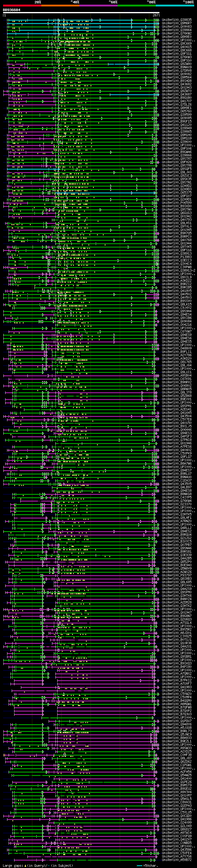Open hit UniRef100_C0SFQ9
Image resolution: width=197 pixels, height=868 pixels.
point(177,836)
